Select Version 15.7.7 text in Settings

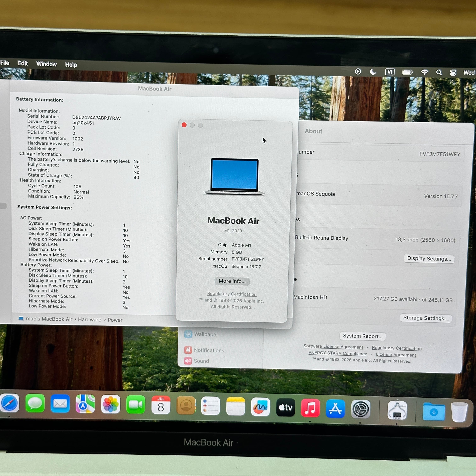(441, 196)
